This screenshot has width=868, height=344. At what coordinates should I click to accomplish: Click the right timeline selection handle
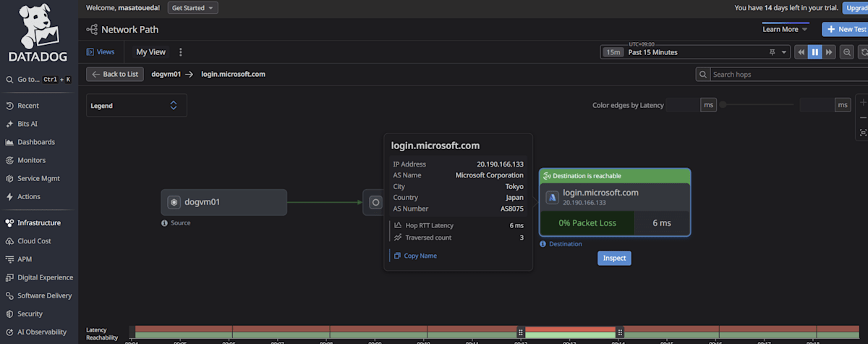(x=619, y=332)
